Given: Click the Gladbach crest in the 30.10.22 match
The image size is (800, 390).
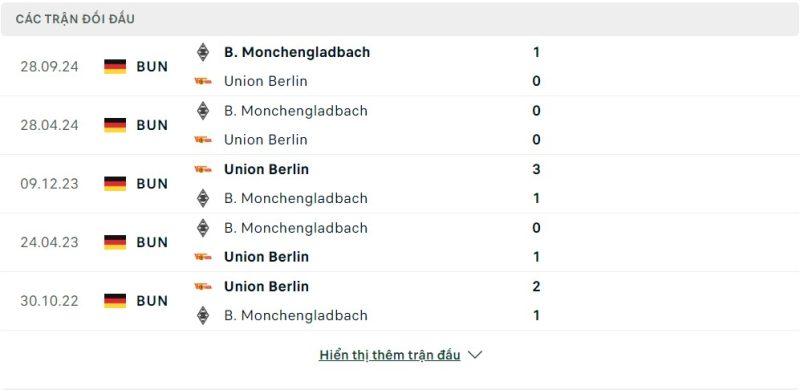Looking at the screenshot, I should point(203,315).
